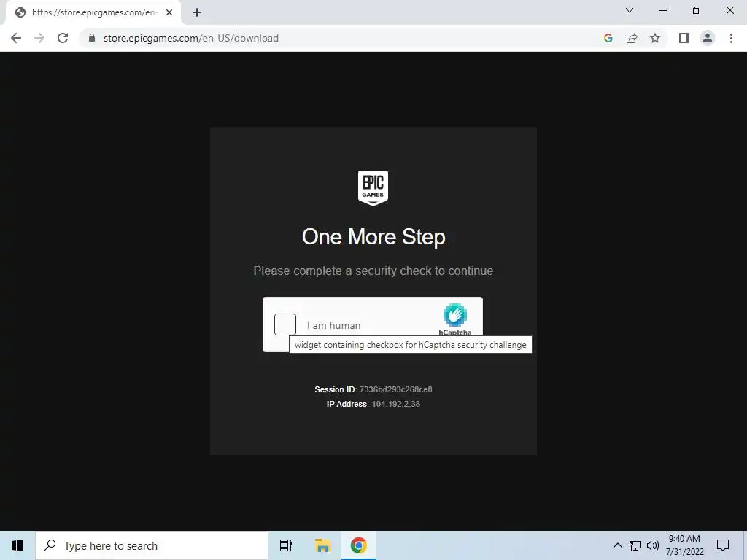Open Task View on the taskbar
Viewport: 747px width, 560px height.
(286, 545)
